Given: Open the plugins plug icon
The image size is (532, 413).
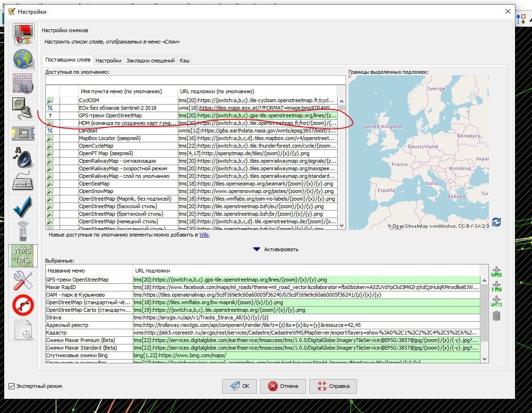Looking at the screenshot, I should tap(23, 108).
